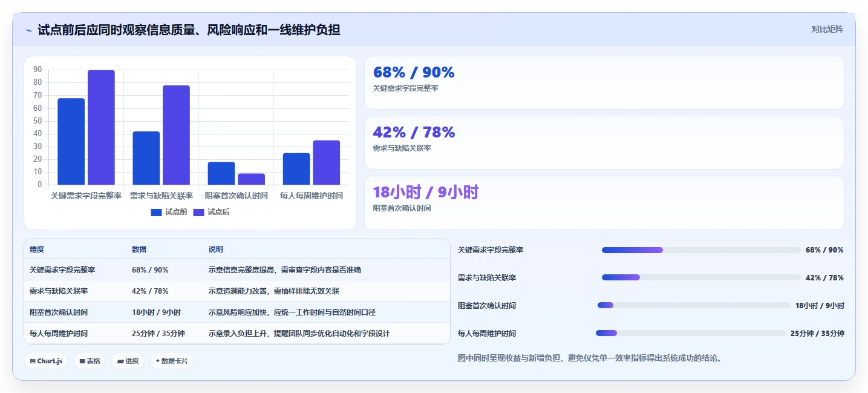
Task: Click 试点后 bar for 每人每周维护时间
Action: point(326,162)
